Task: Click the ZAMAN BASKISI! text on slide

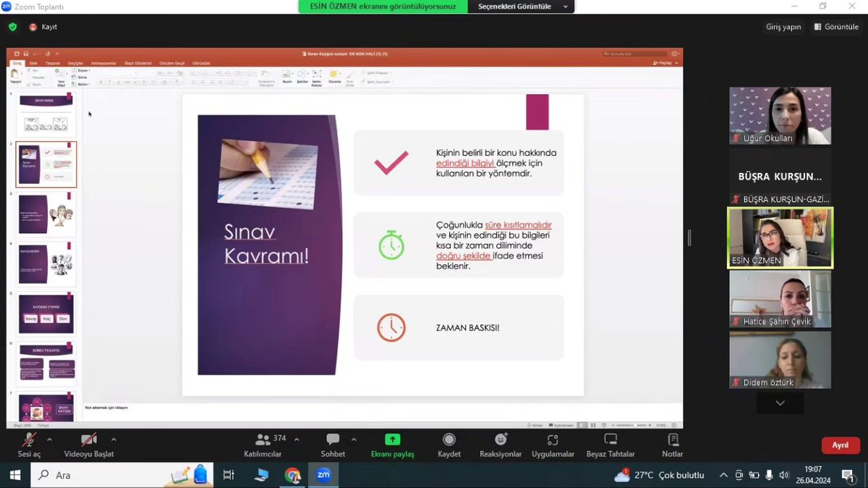Action: (x=467, y=328)
